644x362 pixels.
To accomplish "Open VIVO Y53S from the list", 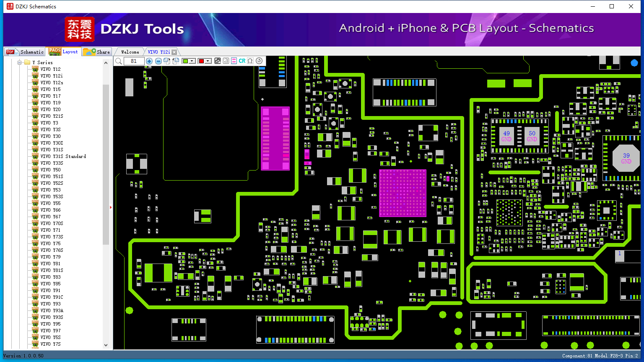I will click(52, 197).
